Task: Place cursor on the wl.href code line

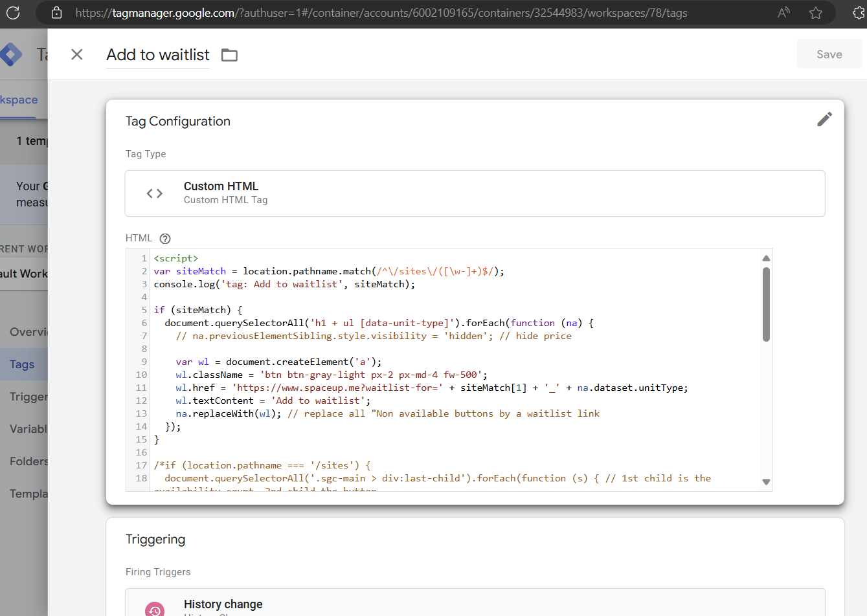Action: pyautogui.click(x=432, y=388)
